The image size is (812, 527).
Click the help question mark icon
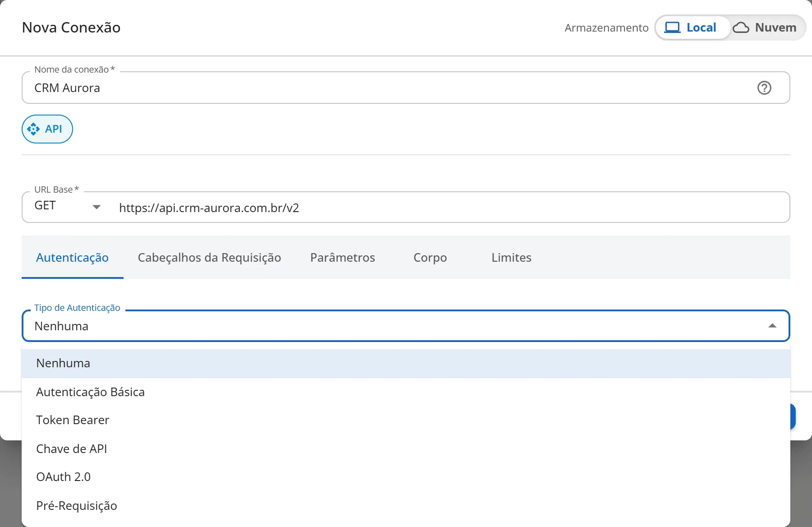point(764,88)
